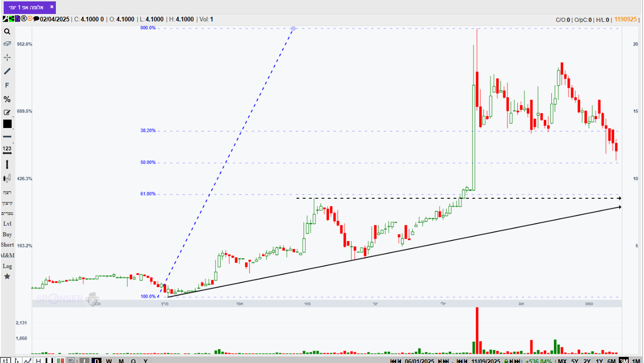
Task: Toggle the Log scale button
Action: pyautogui.click(x=7, y=266)
